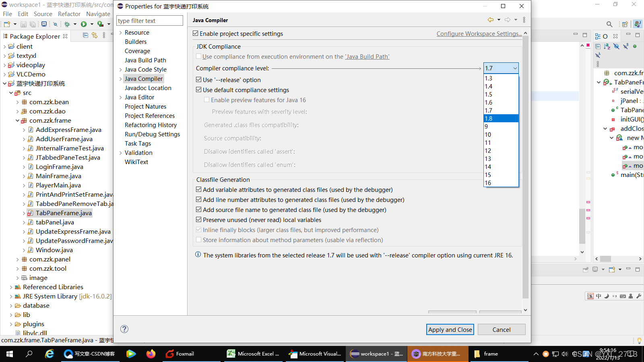
Task: Click the 'type filter text' search field
Action: coord(149,20)
